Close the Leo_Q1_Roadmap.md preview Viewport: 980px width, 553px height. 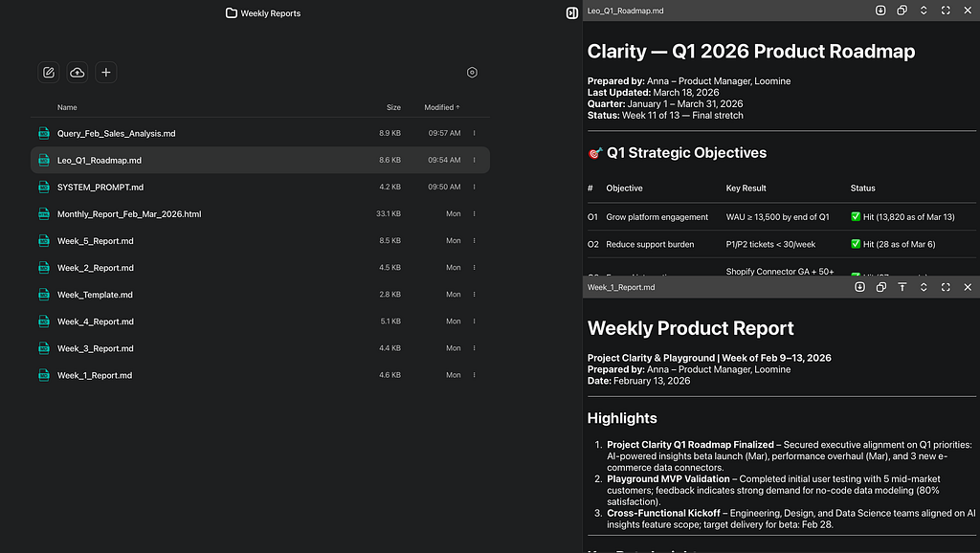coord(968,11)
